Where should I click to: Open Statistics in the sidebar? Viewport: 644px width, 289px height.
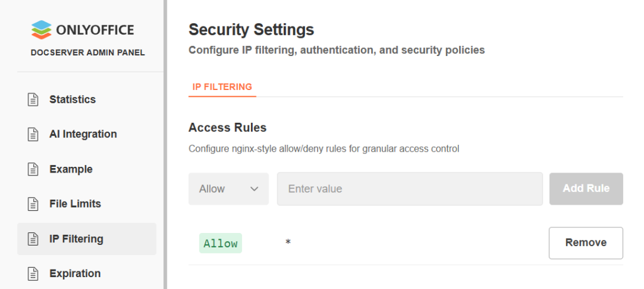tap(72, 99)
